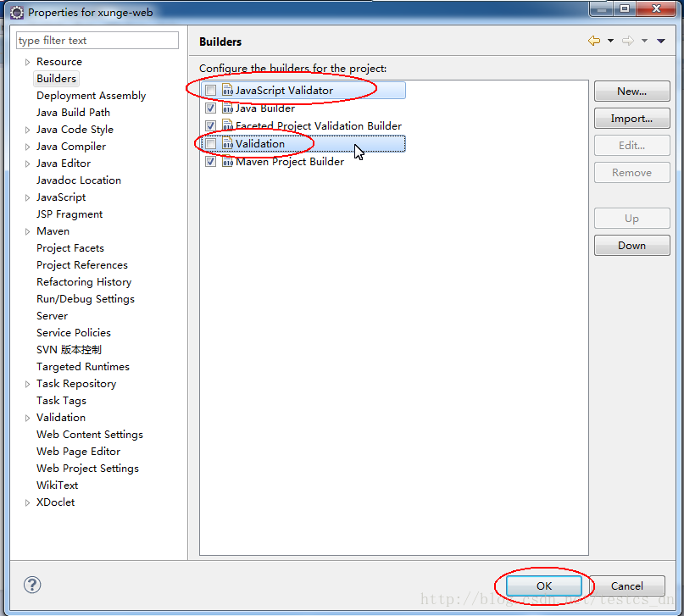This screenshot has width=684, height=616.
Task: Click the Validation builder file icon
Action: coord(228,143)
